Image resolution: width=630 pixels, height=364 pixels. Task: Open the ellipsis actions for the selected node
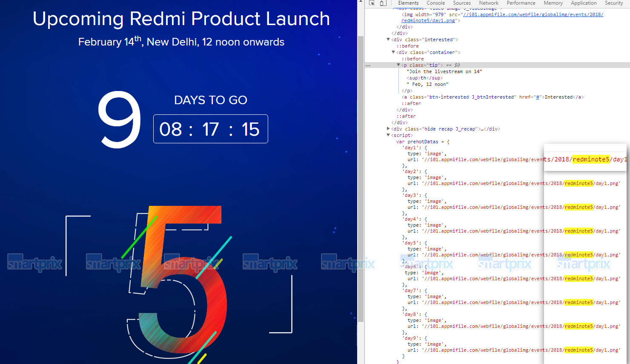pyautogui.click(x=368, y=65)
